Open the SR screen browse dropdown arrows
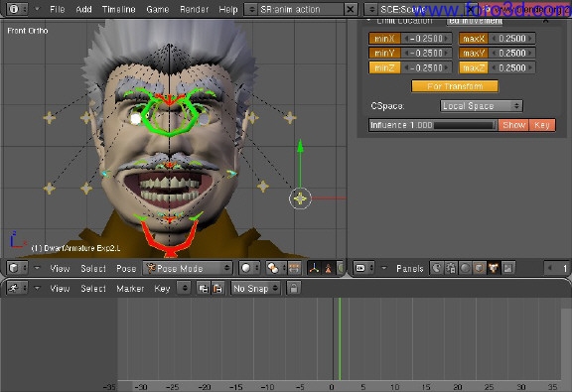572x392 pixels. [x=251, y=9]
